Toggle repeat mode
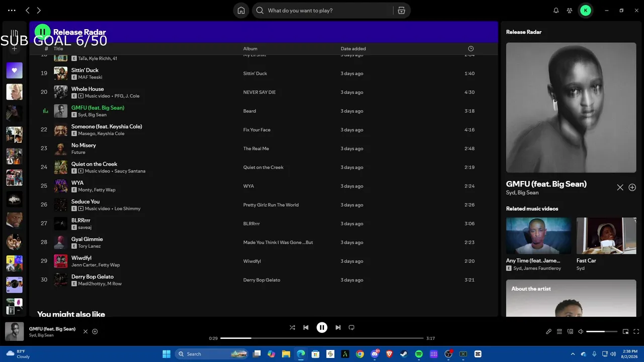This screenshot has width=644, height=362. click(352, 327)
